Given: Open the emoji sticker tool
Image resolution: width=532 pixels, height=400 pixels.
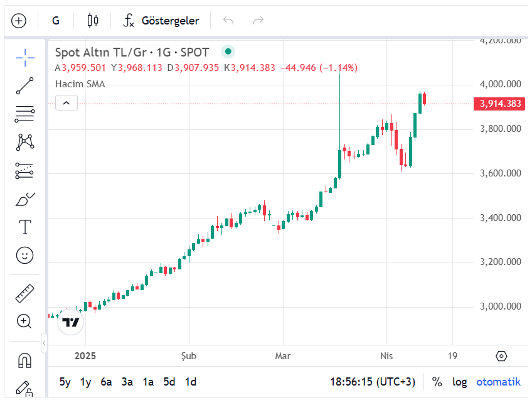Looking at the screenshot, I should 24,256.
